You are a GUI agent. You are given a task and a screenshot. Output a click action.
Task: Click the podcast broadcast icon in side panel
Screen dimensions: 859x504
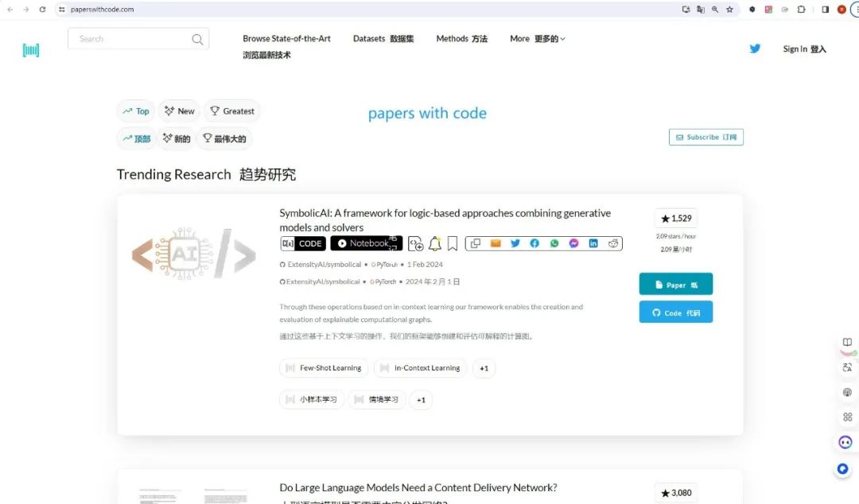848,392
